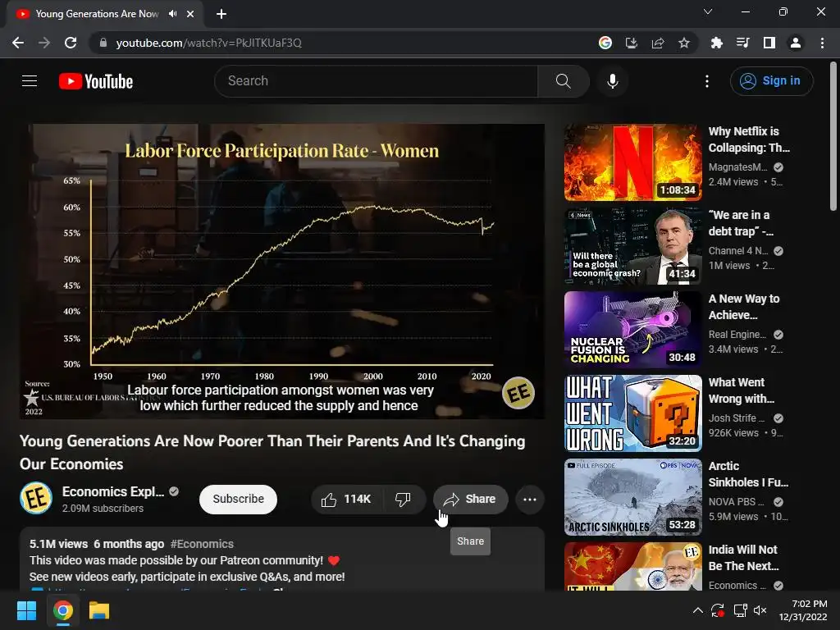This screenshot has height=630, width=840.
Task: Focus the YouTube Search input field
Action: click(x=376, y=81)
